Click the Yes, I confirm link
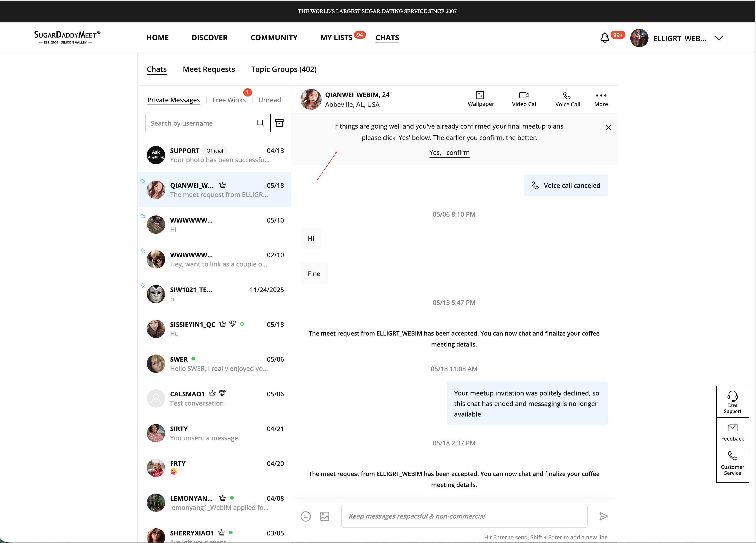Screen dimensions: 756x543 point(449,153)
